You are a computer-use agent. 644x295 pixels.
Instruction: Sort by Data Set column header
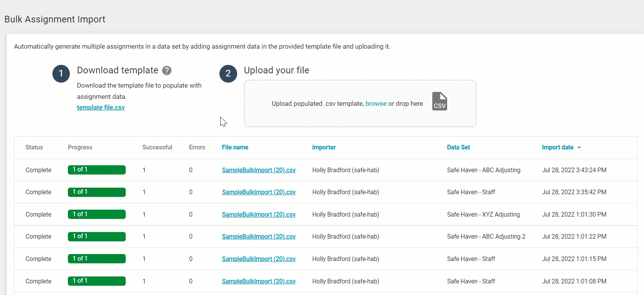pyautogui.click(x=458, y=147)
